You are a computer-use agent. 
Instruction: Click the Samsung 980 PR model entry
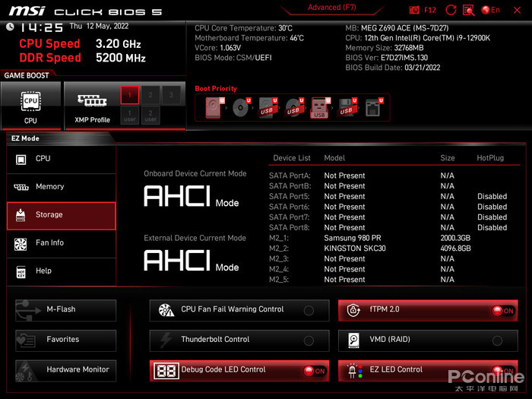pyautogui.click(x=352, y=238)
